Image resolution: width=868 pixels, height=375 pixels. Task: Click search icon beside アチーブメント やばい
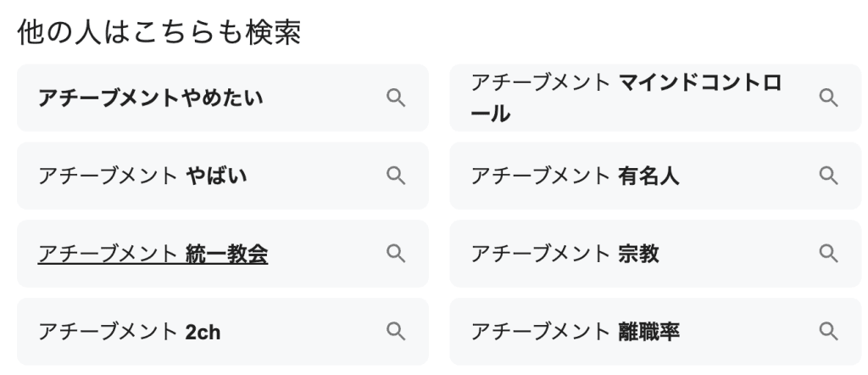[x=395, y=176]
